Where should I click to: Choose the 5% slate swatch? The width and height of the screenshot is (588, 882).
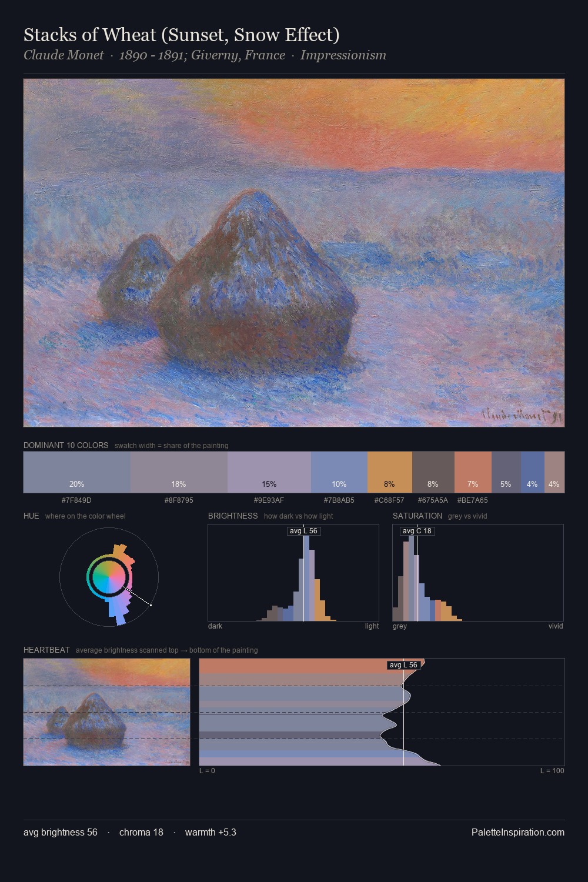point(506,472)
